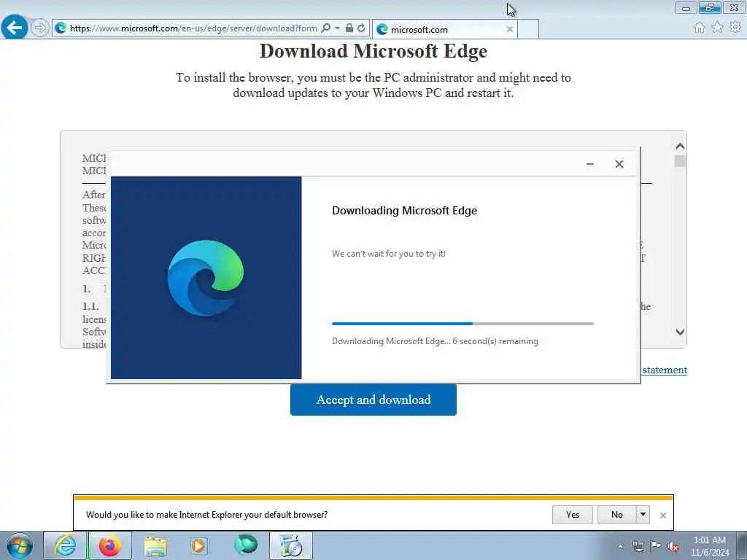Viewport: 747px width, 560px height.
Task: Click license box scroll up arrow
Action: point(681,146)
